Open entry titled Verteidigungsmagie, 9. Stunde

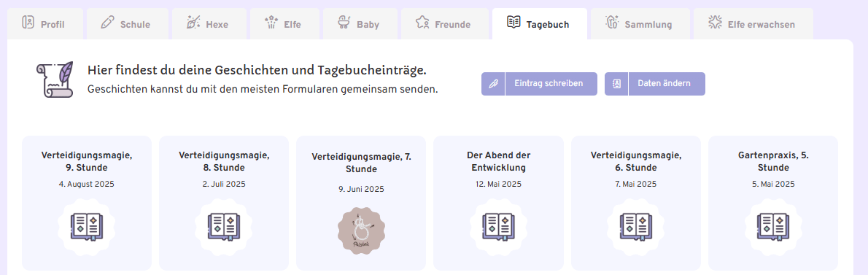pyautogui.click(x=87, y=161)
